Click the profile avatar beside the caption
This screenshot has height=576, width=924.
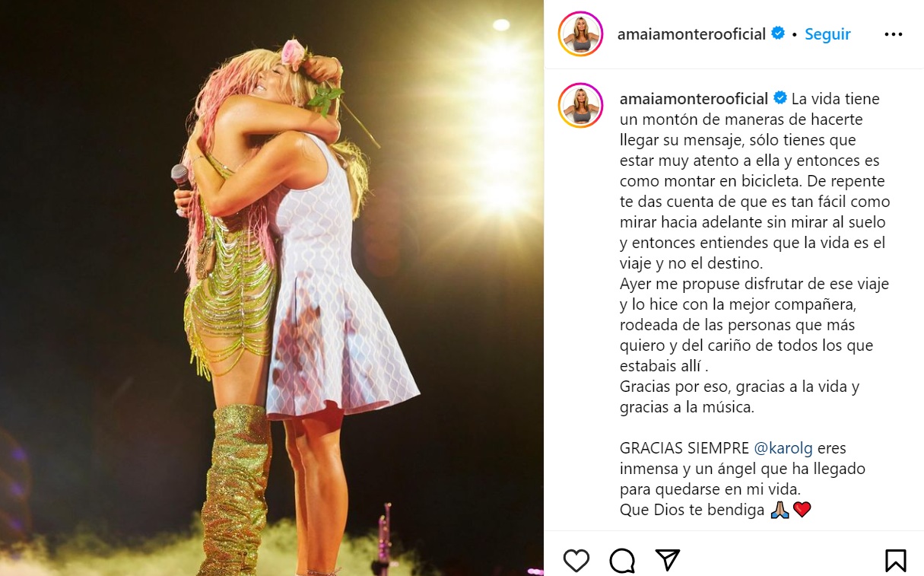point(581,105)
